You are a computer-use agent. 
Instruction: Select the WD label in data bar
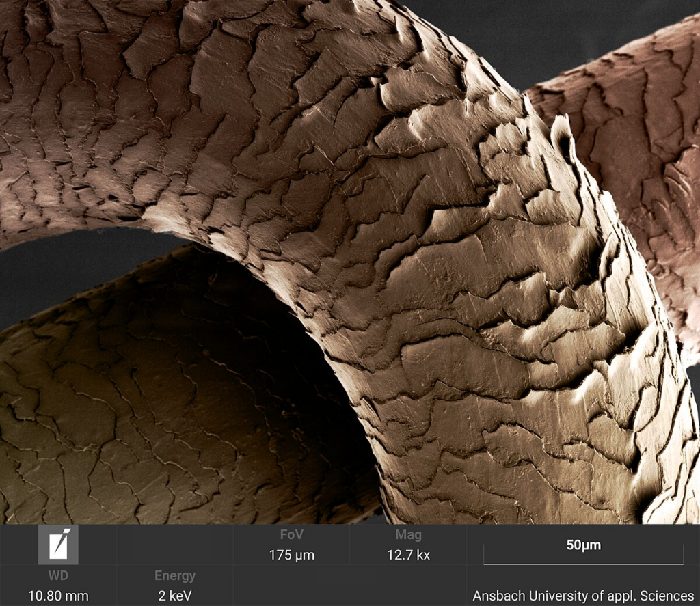coord(58,576)
